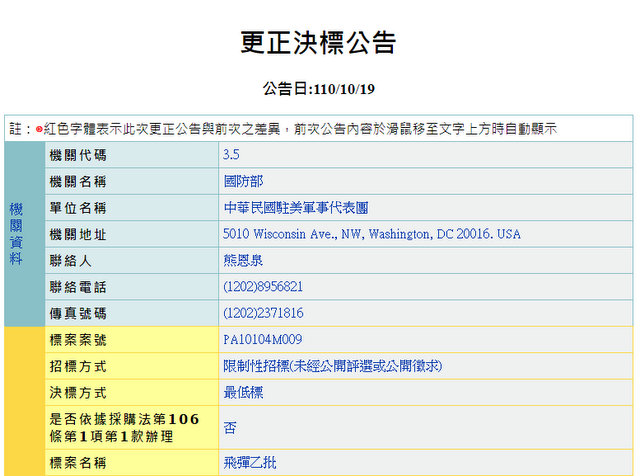Select fax number (1202)2371816

click(263, 313)
